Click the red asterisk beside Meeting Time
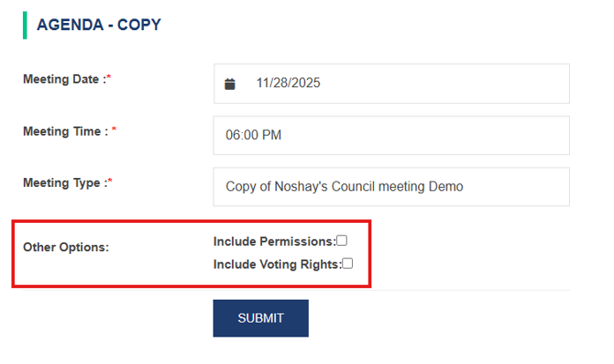The width and height of the screenshot is (614, 364). click(x=114, y=130)
